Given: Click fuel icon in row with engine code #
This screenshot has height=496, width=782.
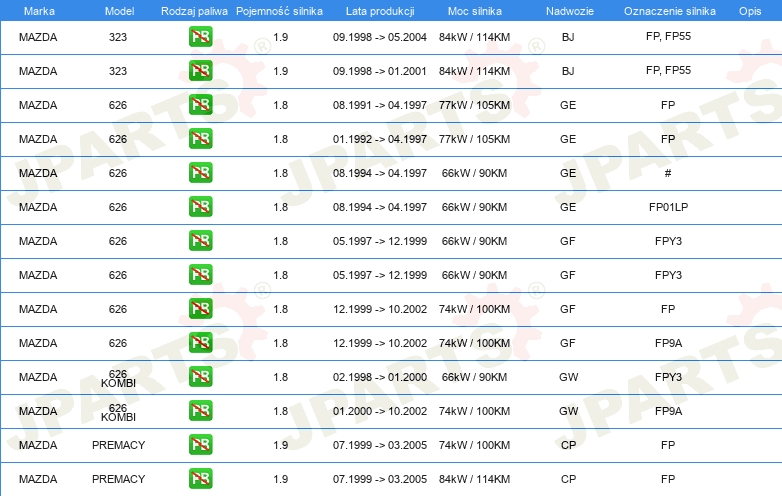Looking at the screenshot, I should tap(200, 172).
